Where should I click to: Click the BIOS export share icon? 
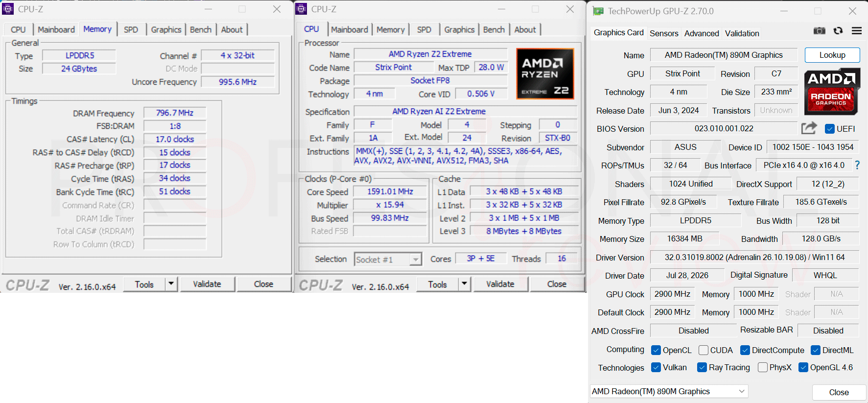pyautogui.click(x=809, y=128)
